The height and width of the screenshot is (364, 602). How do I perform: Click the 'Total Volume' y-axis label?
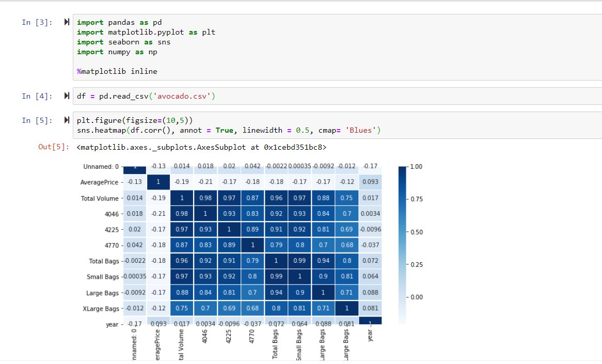100,199
